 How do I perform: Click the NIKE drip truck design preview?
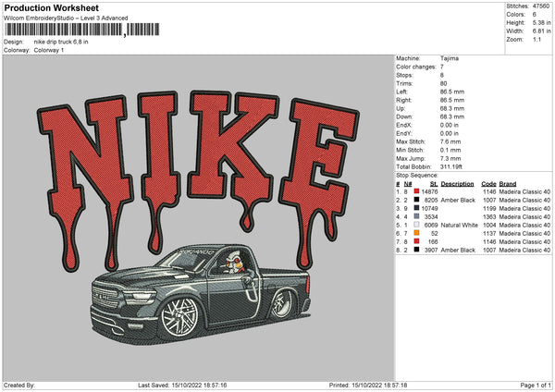tap(198, 218)
